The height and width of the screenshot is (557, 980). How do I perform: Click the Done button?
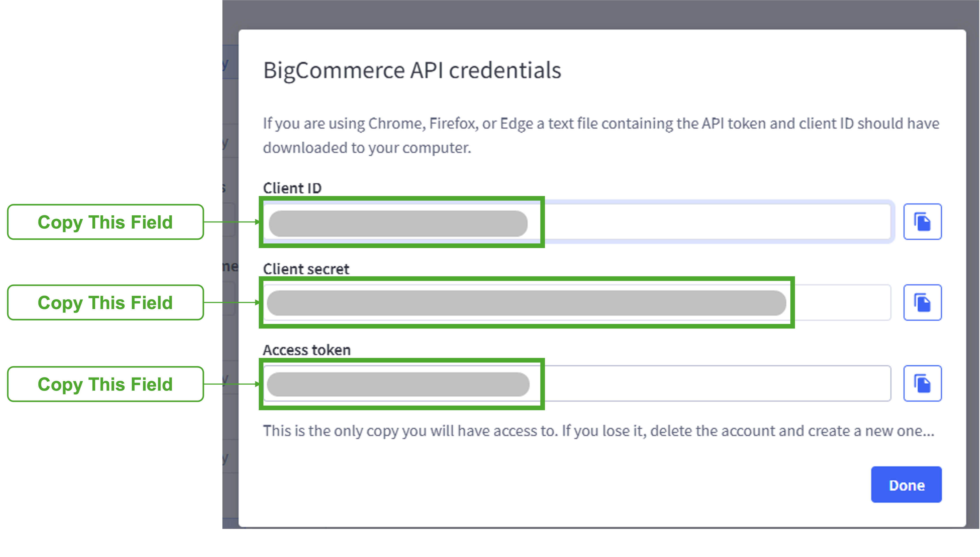click(906, 484)
